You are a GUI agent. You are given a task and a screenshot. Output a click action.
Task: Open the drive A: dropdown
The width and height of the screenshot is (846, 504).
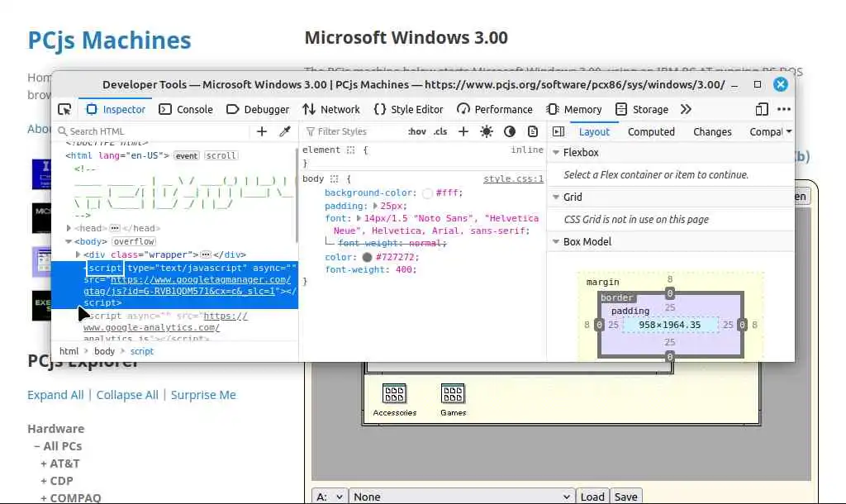329,497
